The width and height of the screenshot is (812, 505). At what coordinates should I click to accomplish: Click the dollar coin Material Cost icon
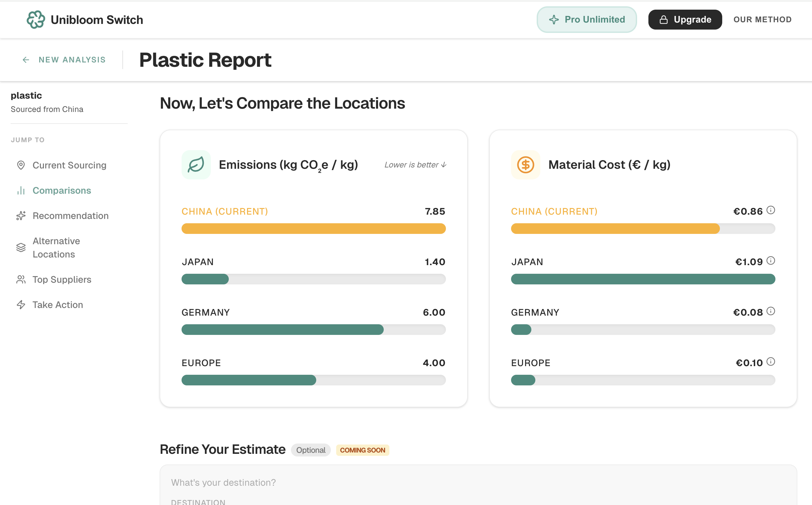point(525,165)
